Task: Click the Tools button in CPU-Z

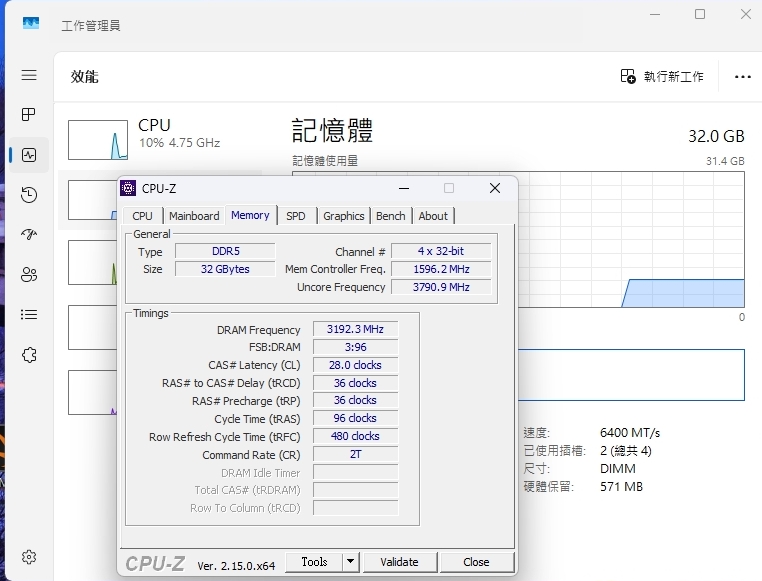Action: pyautogui.click(x=314, y=562)
